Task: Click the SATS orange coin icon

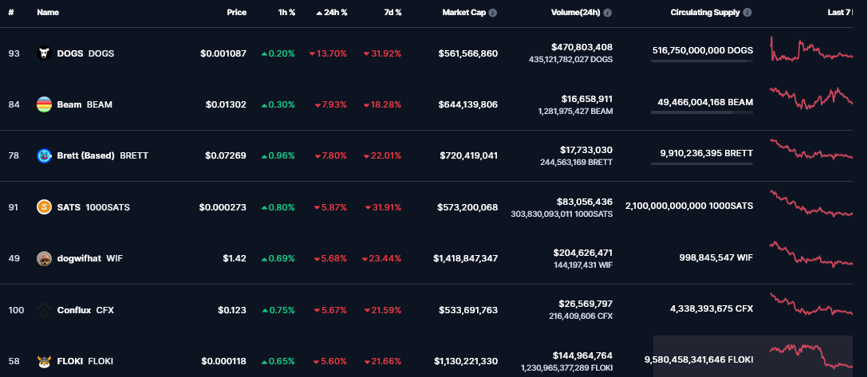Action: [x=45, y=207]
